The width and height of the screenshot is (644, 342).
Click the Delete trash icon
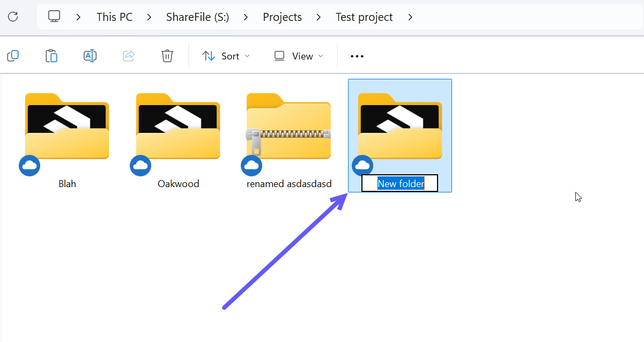tap(167, 56)
